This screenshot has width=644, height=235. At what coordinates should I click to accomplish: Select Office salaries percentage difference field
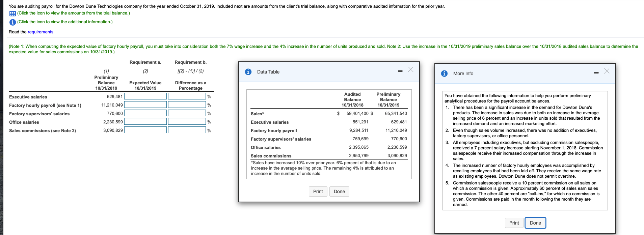(x=187, y=122)
